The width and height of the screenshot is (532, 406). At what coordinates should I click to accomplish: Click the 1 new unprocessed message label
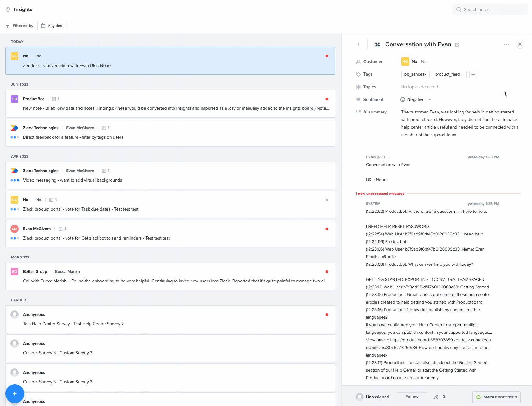[380, 194]
